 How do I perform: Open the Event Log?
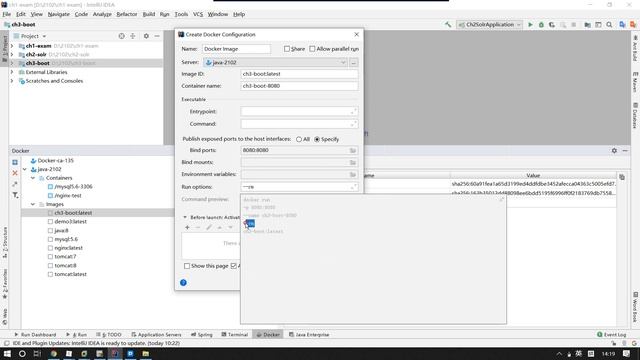611,334
